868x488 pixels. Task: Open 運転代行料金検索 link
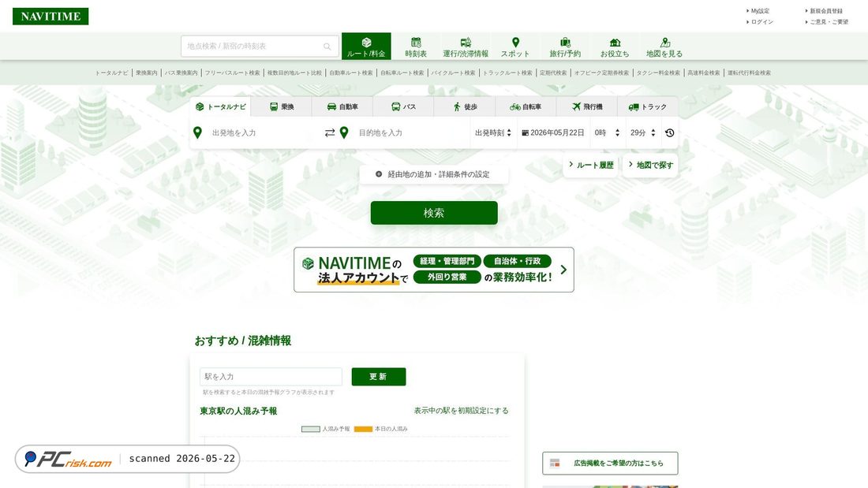pos(749,73)
